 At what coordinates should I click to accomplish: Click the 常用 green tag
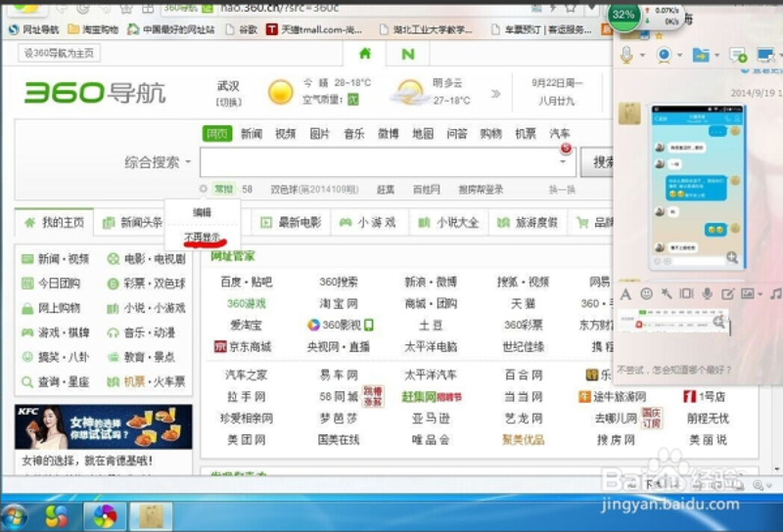[x=223, y=189]
